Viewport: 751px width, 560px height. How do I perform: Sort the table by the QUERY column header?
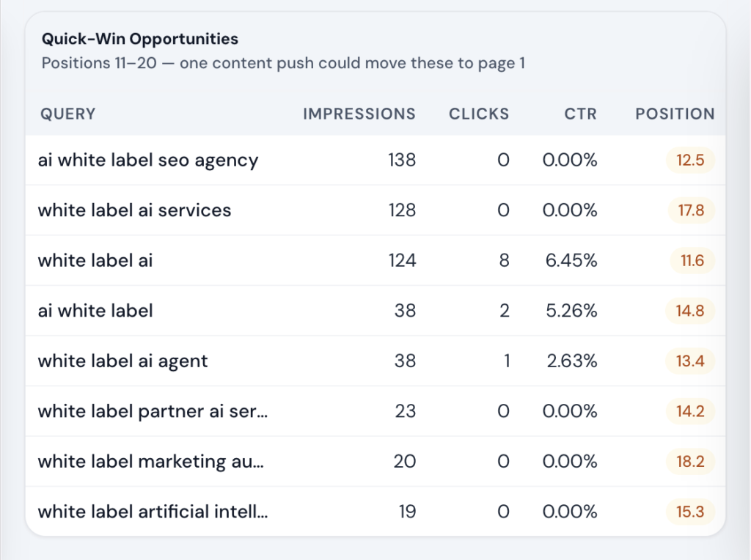pos(67,114)
